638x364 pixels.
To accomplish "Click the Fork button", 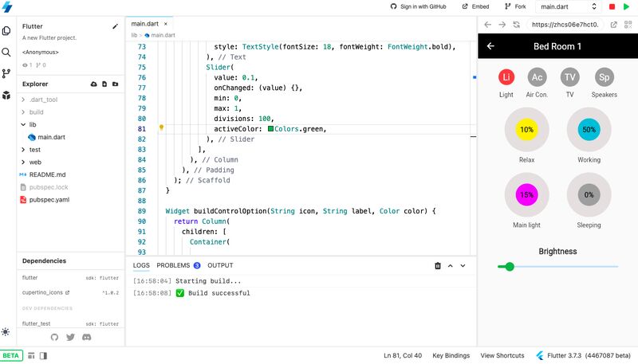I will click(x=514, y=6).
